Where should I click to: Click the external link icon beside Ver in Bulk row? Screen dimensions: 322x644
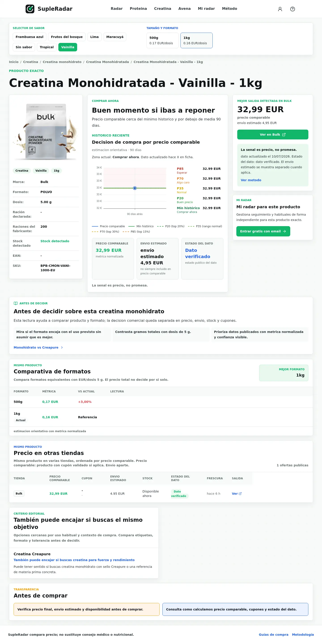click(x=240, y=493)
